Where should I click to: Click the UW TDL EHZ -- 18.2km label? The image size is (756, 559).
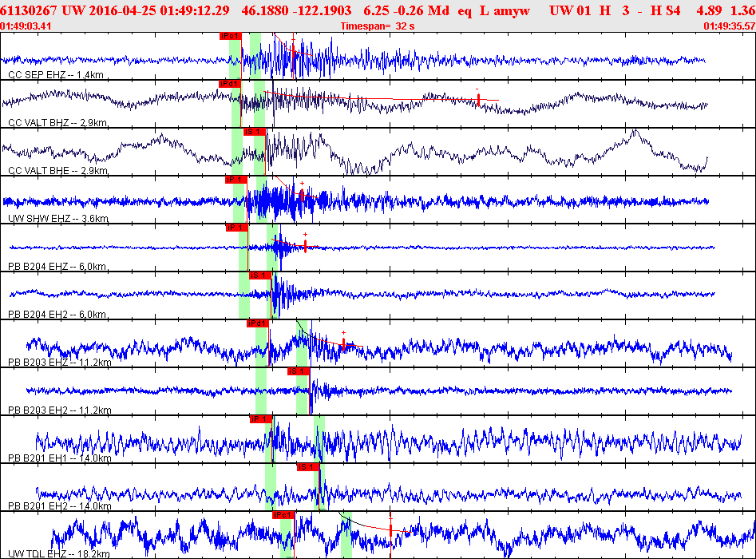[x=59, y=553]
